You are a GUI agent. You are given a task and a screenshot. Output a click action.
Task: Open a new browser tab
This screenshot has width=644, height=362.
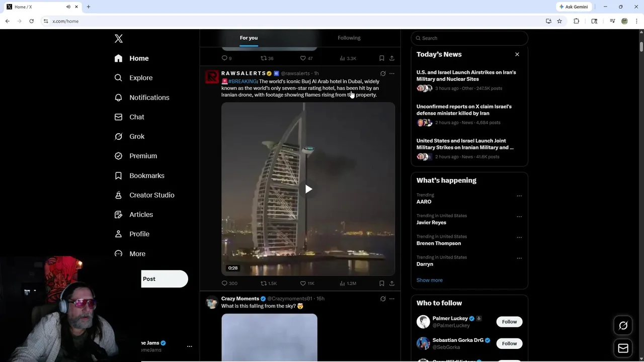click(89, 7)
